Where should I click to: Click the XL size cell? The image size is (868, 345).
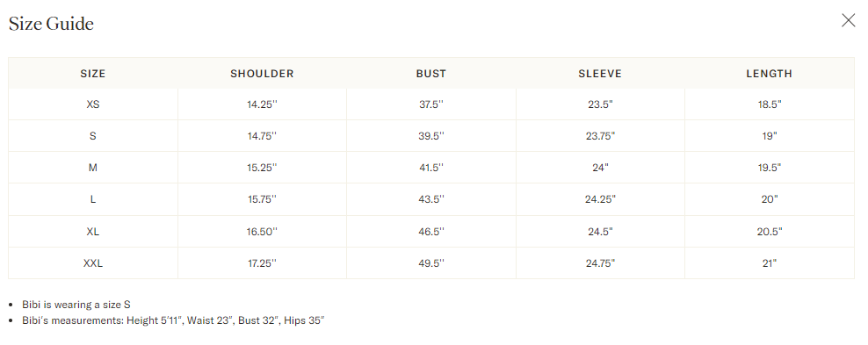[x=93, y=232]
